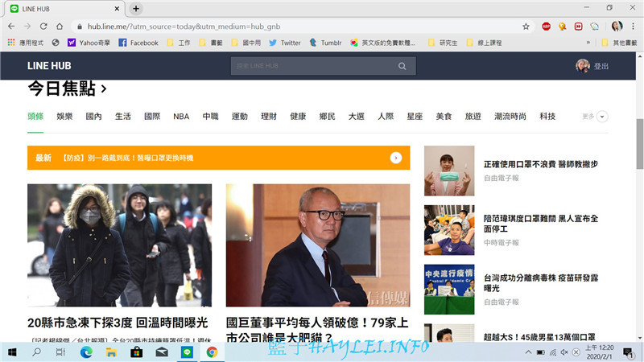644x362 pixels.
Task: Click the 登出 logout link
Action: pos(601,66)
